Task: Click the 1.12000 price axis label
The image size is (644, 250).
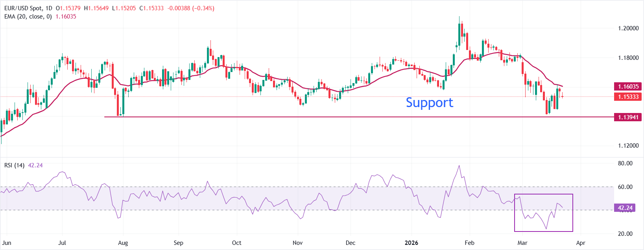Action: tap(628, 146)
